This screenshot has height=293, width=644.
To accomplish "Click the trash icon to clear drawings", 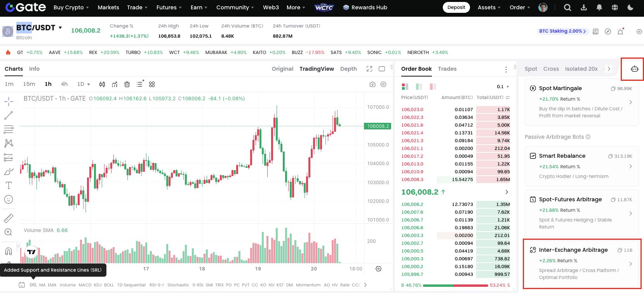I will (x=127, y=84).
